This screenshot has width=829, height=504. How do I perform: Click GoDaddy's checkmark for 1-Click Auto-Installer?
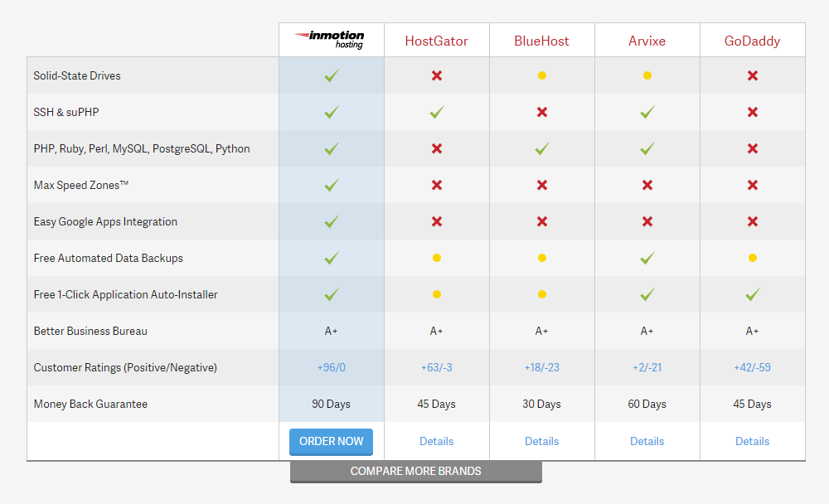(752, 294)
